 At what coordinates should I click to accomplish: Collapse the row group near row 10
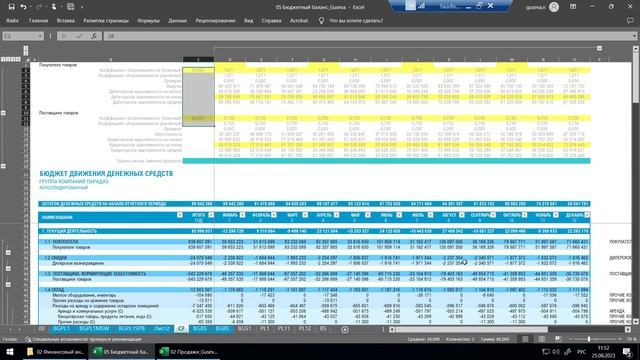pyautogui.click(x=3, y=113)
